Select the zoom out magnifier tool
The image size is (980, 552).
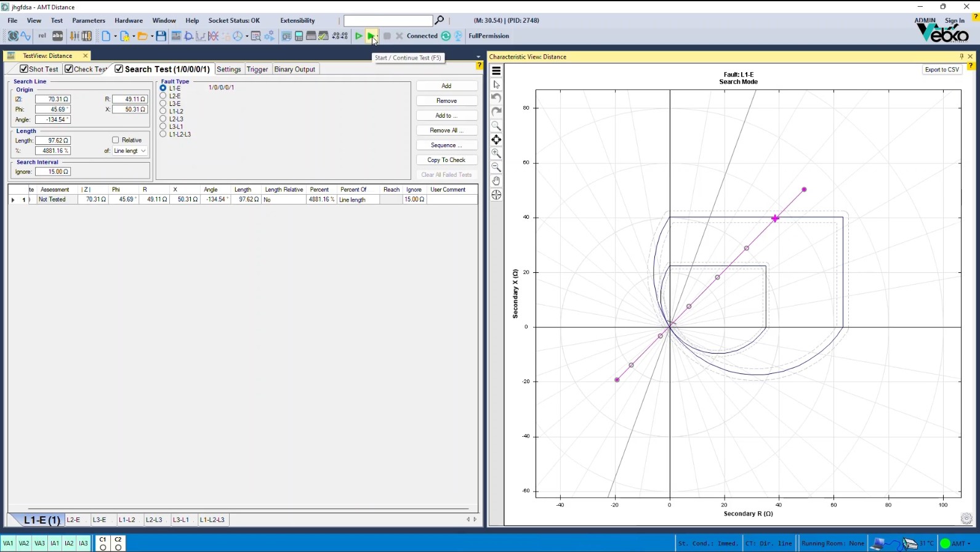click(496, 167)
